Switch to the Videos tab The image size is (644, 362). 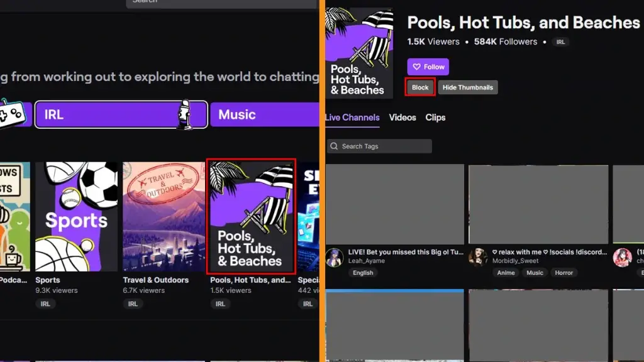click(402, 118)
